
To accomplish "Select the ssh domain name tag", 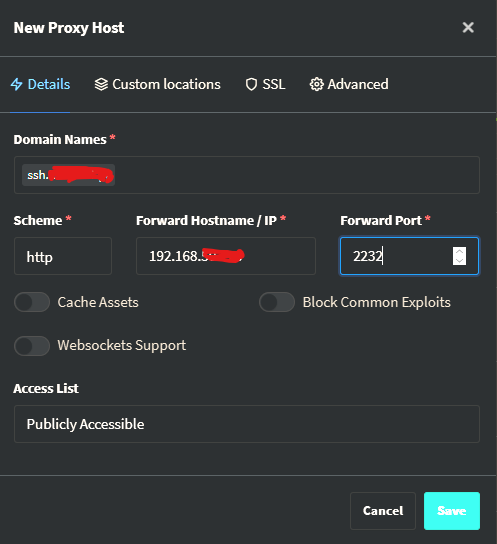I will (68, 175).
